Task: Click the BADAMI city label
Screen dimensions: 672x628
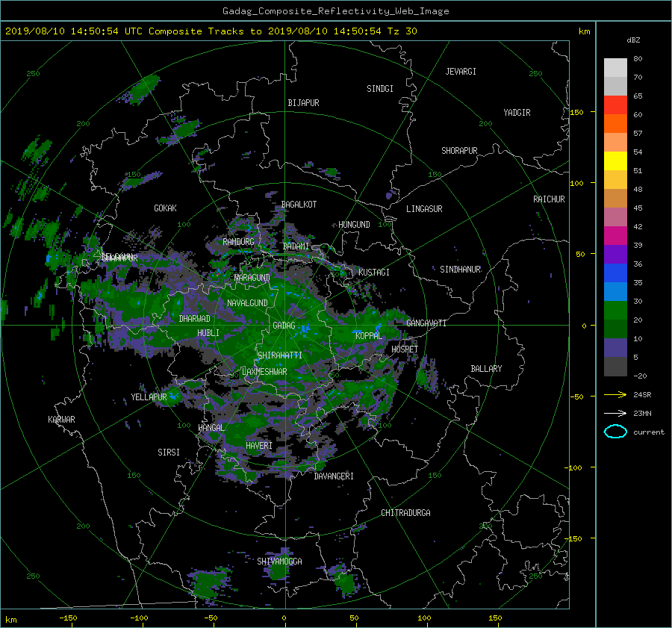Action: pyautogui.click(x=296, y=246)
